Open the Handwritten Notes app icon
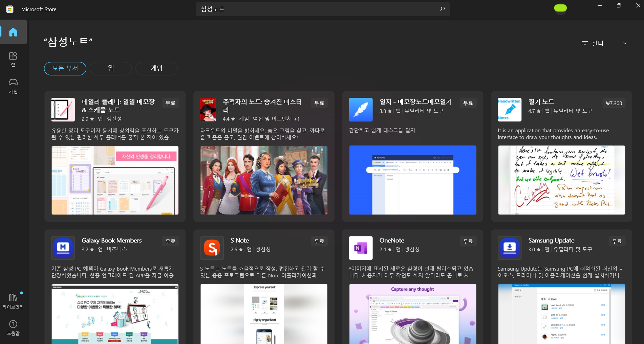 (x=510, y=110)
